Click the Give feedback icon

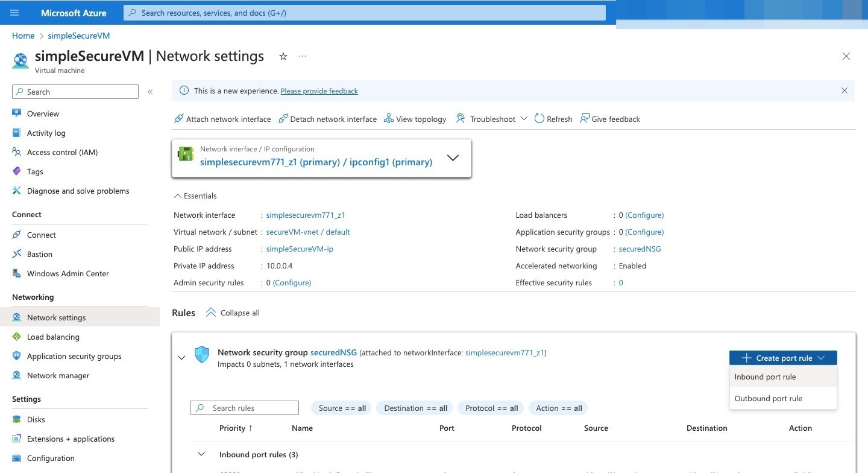coord(584,119)
